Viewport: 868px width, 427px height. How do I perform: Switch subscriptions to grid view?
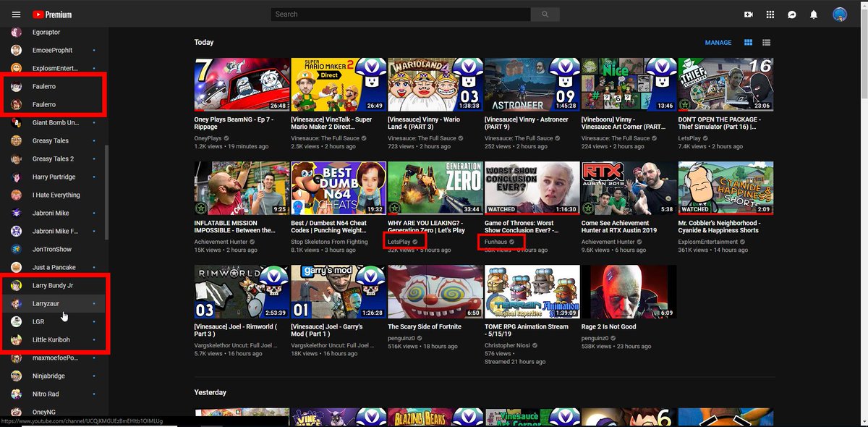pos(749,43)
